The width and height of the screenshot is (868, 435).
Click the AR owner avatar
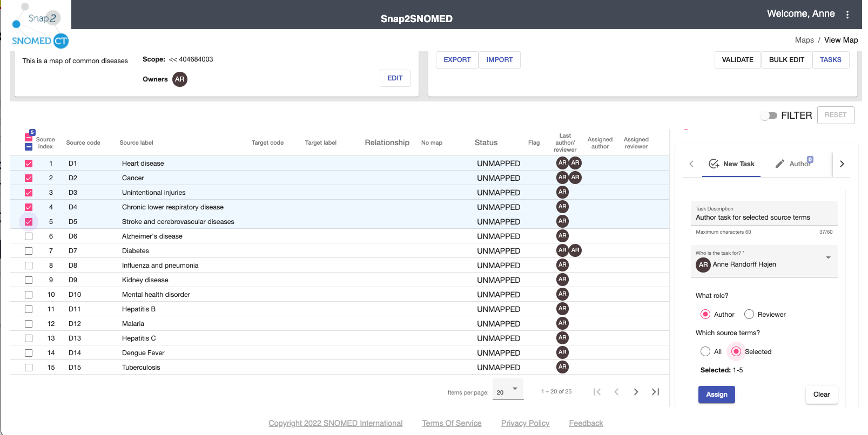click(x=180, y=79)
